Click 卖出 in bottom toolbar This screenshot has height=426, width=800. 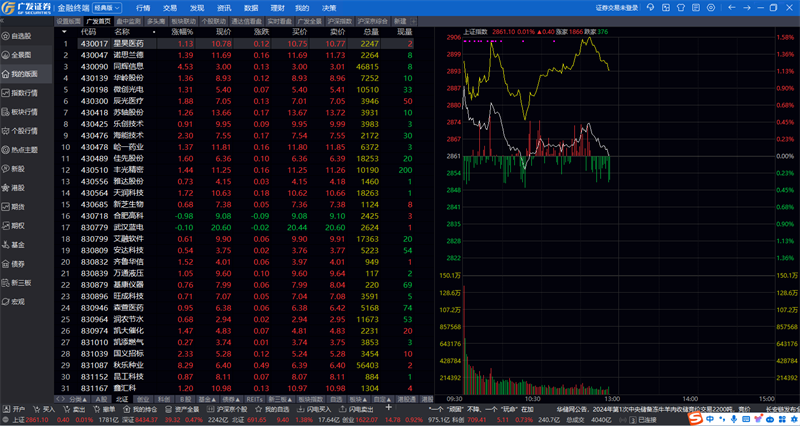74,409
